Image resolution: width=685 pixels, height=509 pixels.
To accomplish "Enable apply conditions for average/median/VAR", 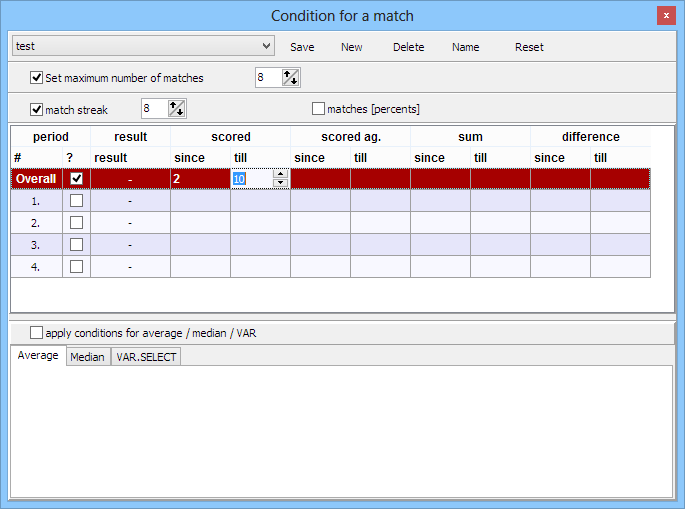I will (x=37, y=333).
